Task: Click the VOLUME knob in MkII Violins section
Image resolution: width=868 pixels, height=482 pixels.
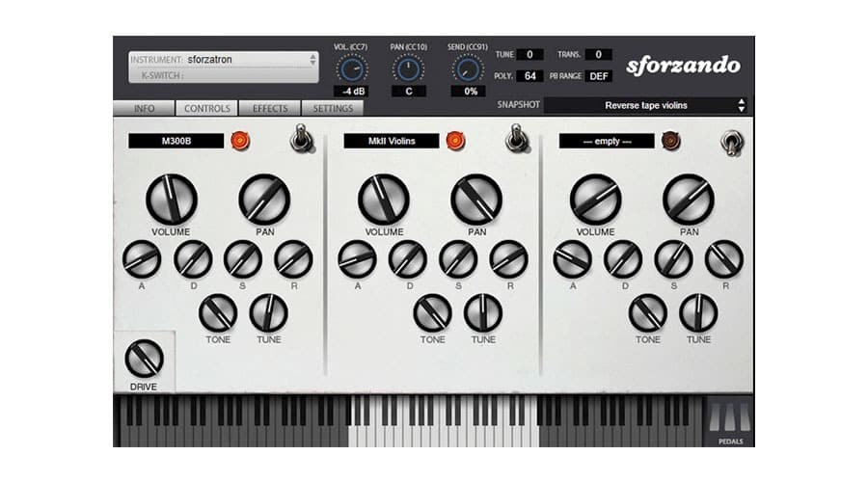Action: coord(384,200)
